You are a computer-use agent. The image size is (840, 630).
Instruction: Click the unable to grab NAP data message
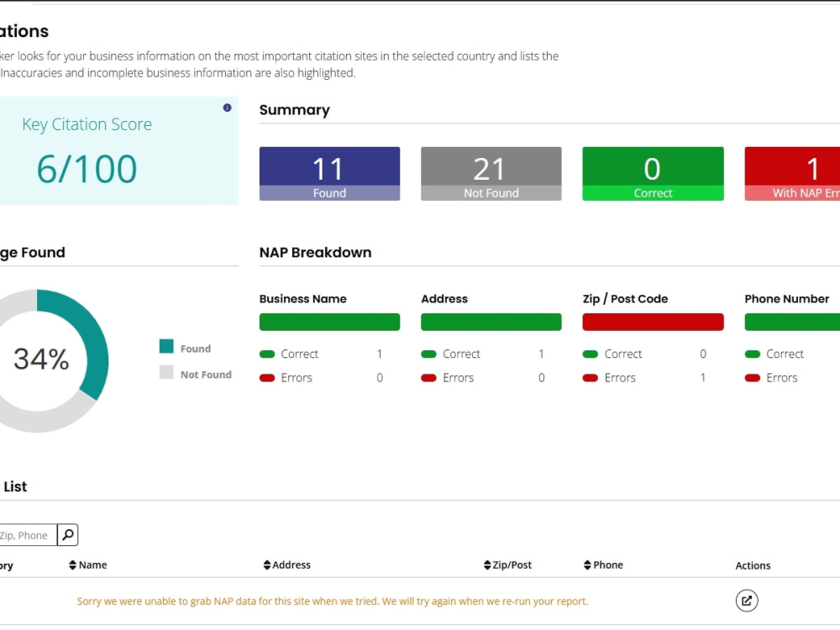[x=332, y=601]
